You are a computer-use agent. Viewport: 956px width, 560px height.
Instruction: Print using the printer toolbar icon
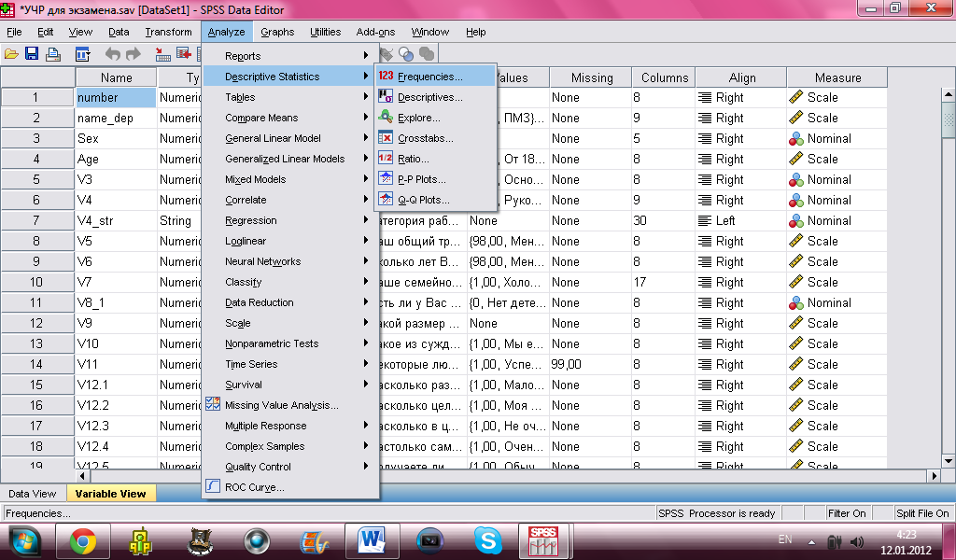(x=53, y=54)
